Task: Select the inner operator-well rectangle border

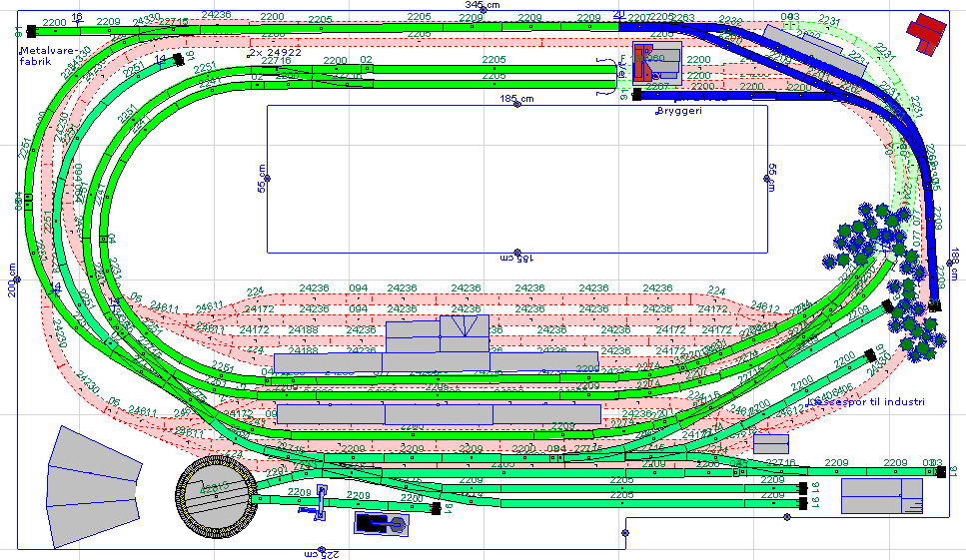Action: point(516,179)
